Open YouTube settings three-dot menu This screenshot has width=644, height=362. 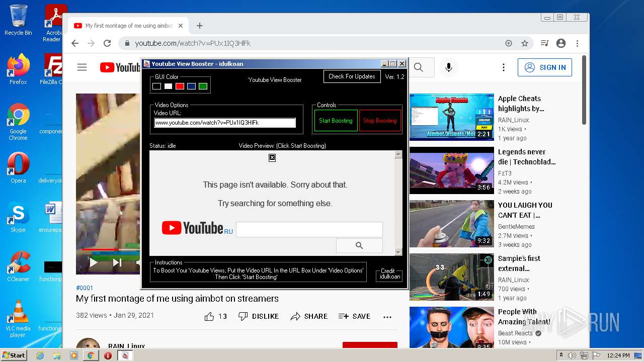(504, 67)
